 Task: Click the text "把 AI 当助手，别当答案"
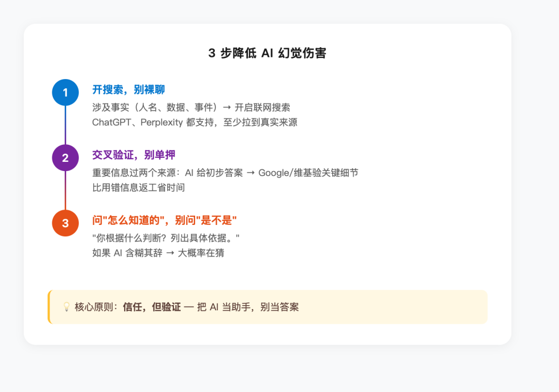[248, 307]
